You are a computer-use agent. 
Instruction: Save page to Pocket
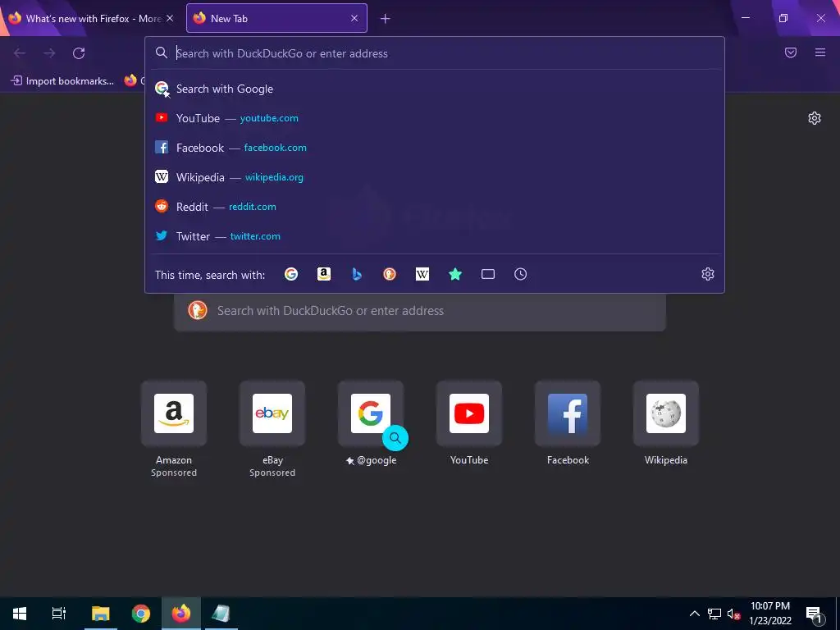click(x=791, y=52)
